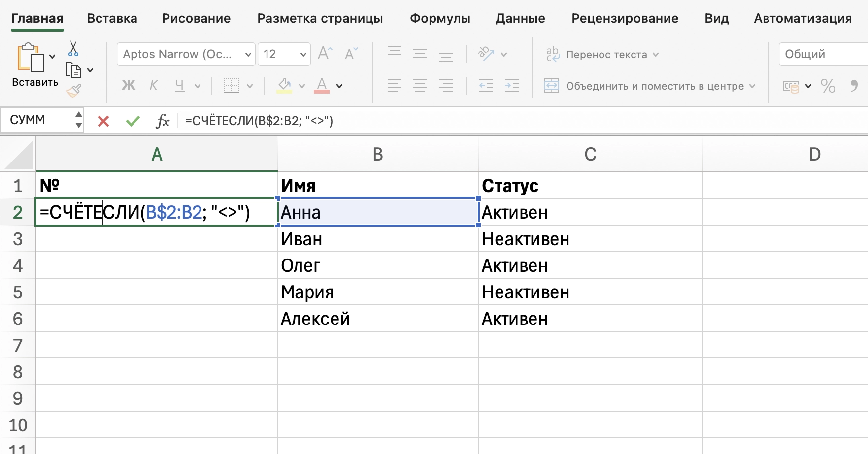Open the Insert Function fx dialog

click(x=163, y=121)
